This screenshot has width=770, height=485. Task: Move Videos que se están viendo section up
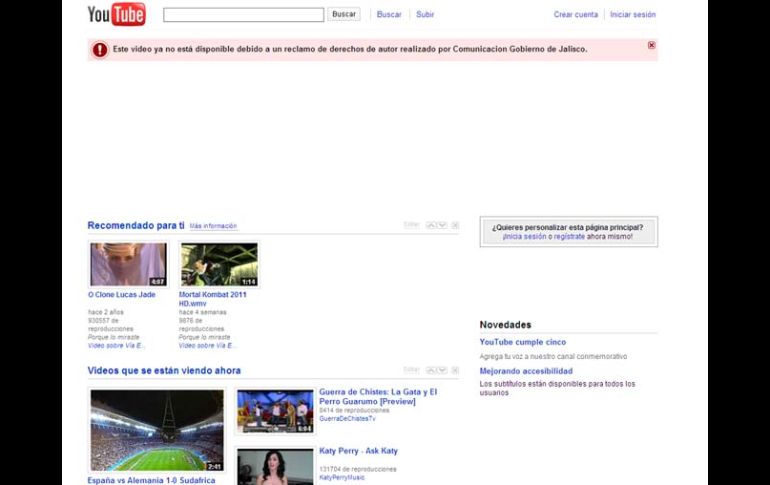(431, 370)
